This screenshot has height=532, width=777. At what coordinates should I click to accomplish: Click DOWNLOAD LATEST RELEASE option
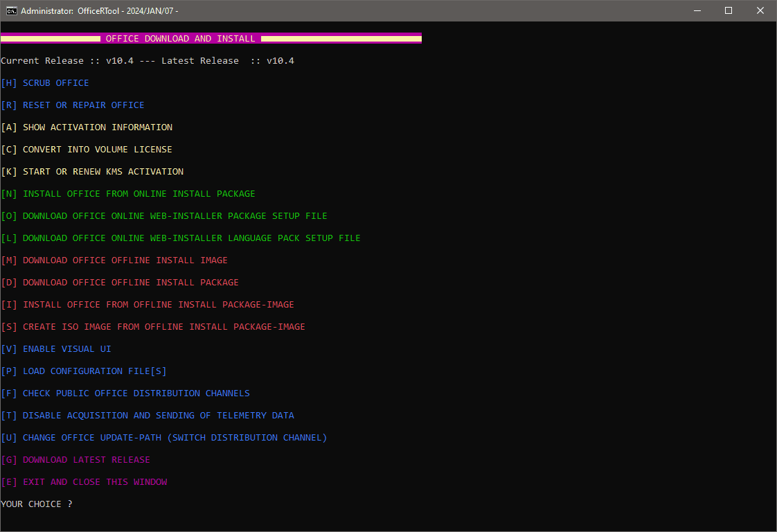75,460
